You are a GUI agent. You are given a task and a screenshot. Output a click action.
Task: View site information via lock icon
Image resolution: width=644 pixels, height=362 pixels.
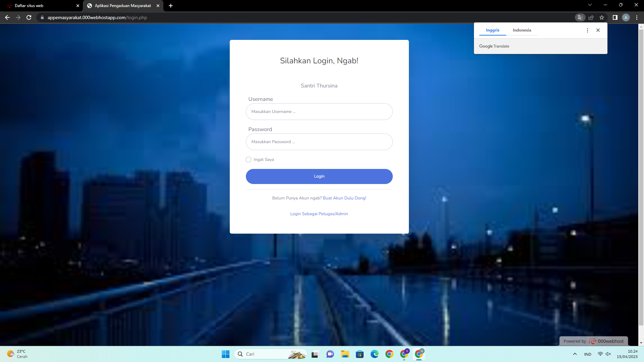(x=42, y=17)
